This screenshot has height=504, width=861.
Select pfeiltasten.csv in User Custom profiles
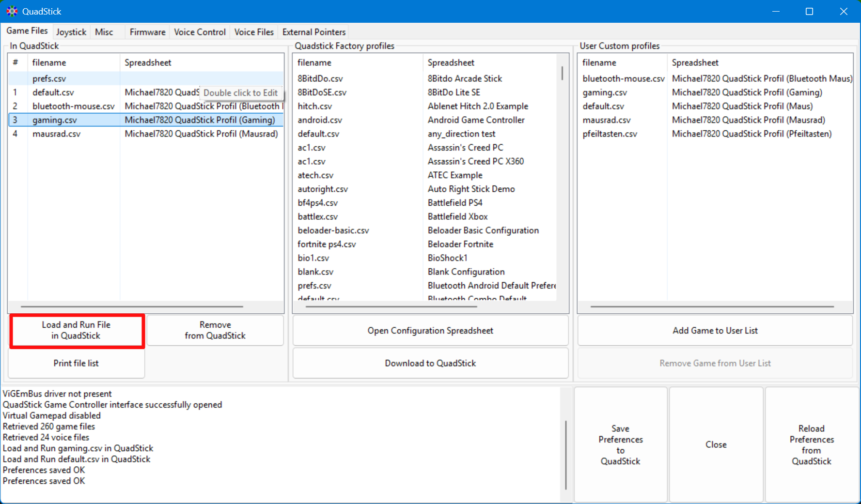(x=610, y=134)
